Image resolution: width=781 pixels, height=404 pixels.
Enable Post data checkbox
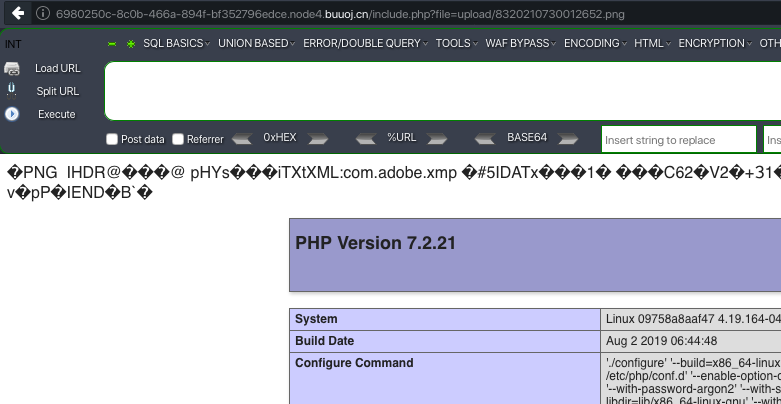click(112, 139)
